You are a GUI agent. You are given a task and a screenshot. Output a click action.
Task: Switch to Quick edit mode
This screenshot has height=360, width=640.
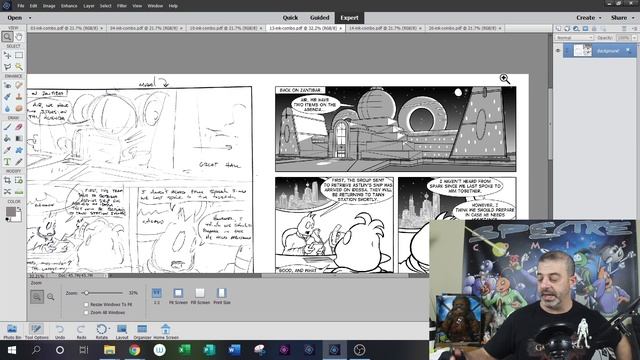(x=290, y=18)
